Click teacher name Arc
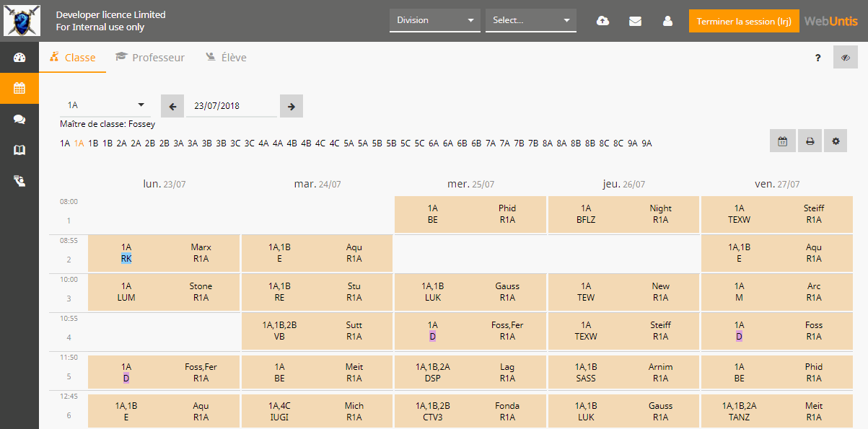868x429 pixels. (814, 286)
